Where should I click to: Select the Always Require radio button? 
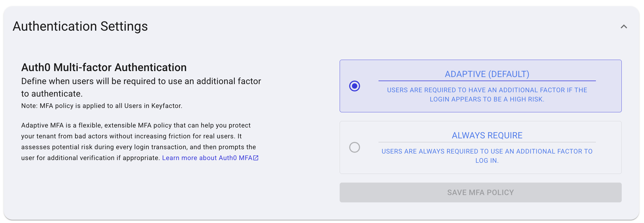(355, 147)
